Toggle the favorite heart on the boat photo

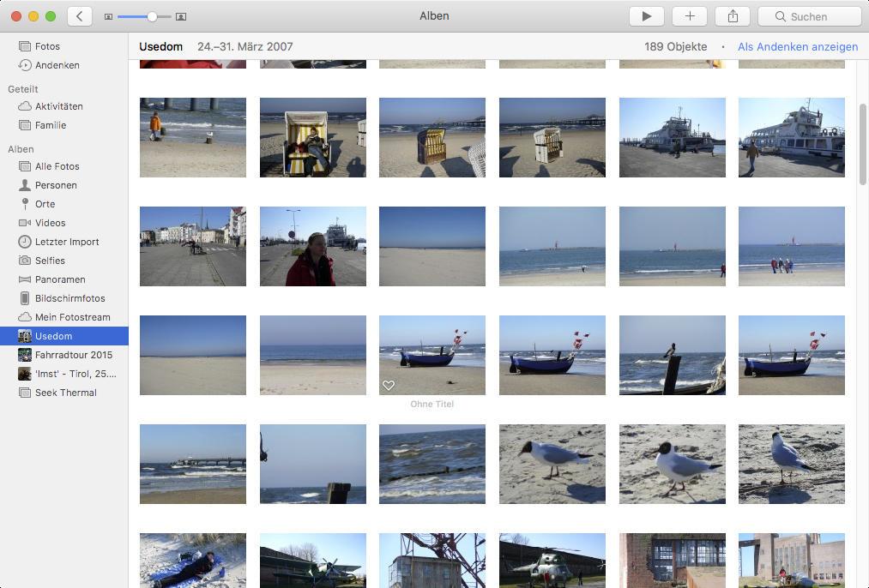point(389,385)
